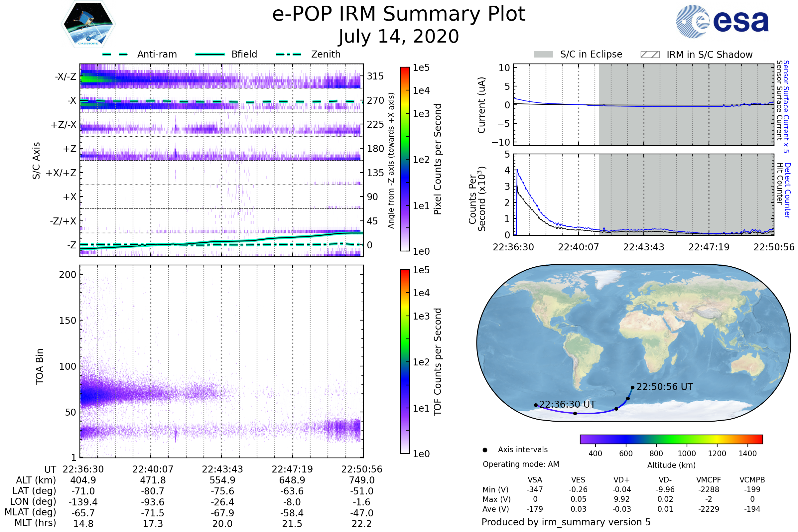The image size is (798, 532).
Task: Click the Axis intervals black dot marker
Action: (485, 450)
